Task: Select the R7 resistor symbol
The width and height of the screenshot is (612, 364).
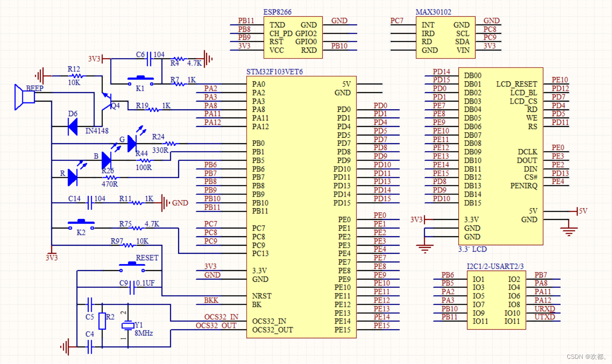Action: coord(179,84)
